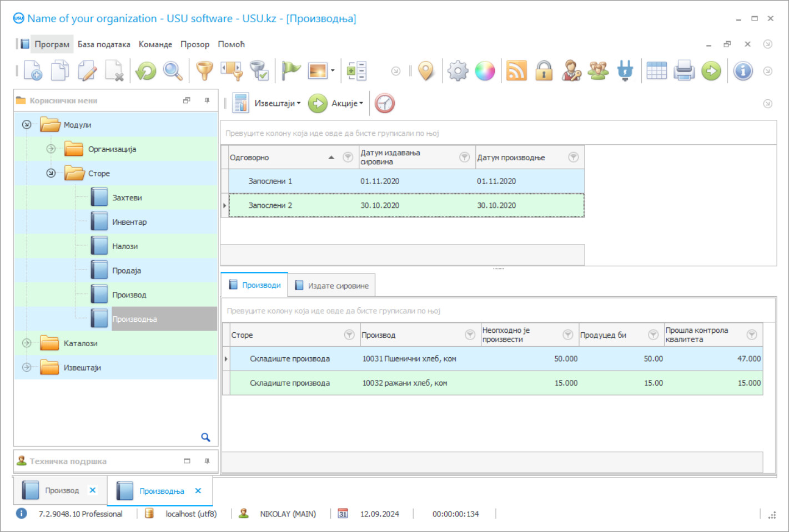Screen dimensions: 789x532
Task: Open the Прозор menu
Action: tap(195, 44)
